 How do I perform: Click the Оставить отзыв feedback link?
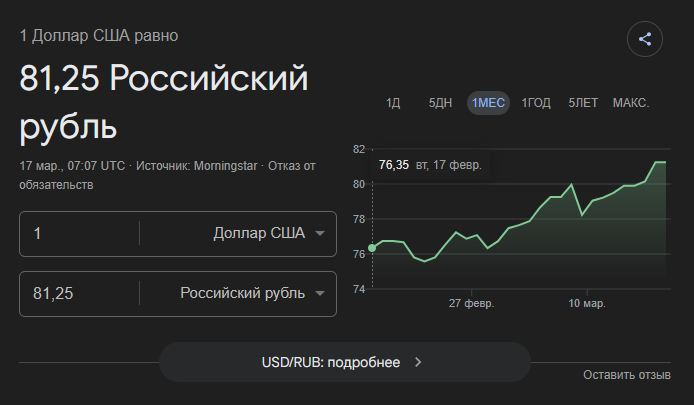(x=627, y=375)
